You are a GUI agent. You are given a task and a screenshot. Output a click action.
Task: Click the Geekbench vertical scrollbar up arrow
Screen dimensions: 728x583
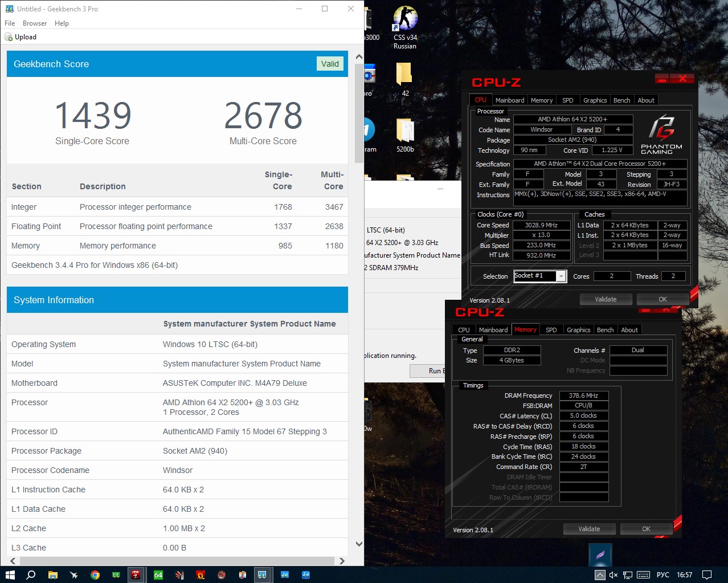(359, 57)
